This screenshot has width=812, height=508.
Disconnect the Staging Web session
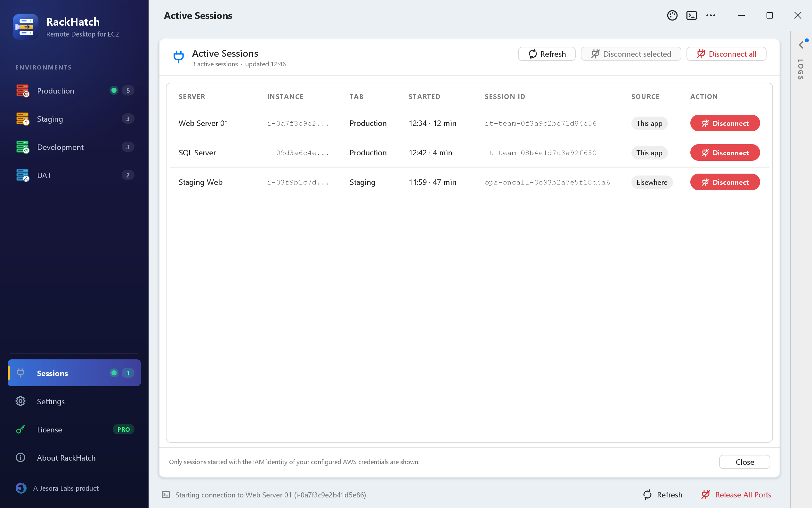point(725,182)
